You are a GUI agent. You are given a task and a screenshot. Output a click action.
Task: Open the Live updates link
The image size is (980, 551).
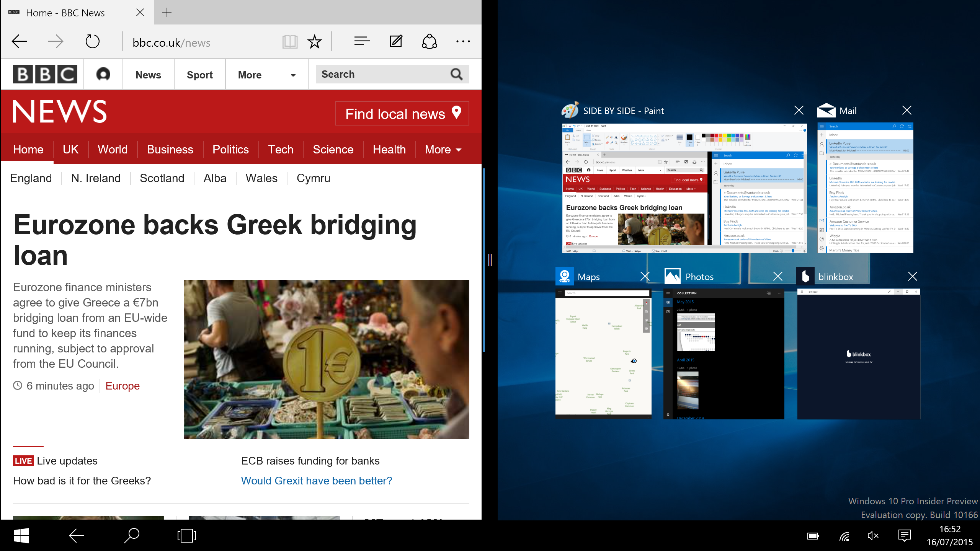point(67,461)
